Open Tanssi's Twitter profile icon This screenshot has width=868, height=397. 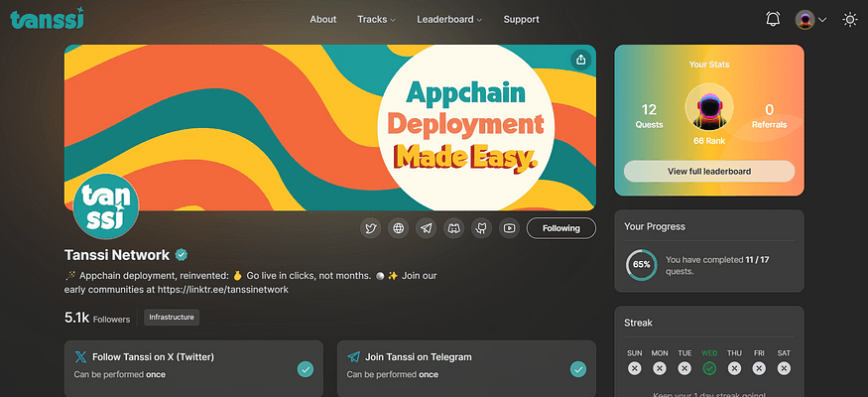point(371,228)
